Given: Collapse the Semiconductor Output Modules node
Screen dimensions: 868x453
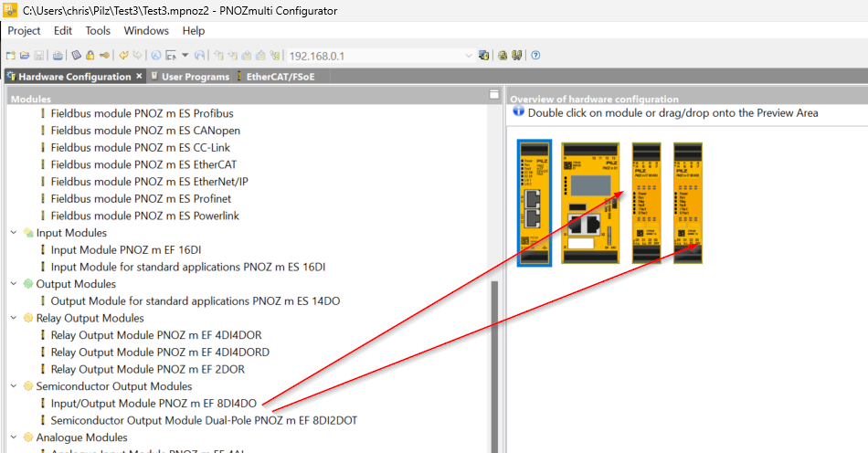Looking at the screenshot, I should [14, 386].
